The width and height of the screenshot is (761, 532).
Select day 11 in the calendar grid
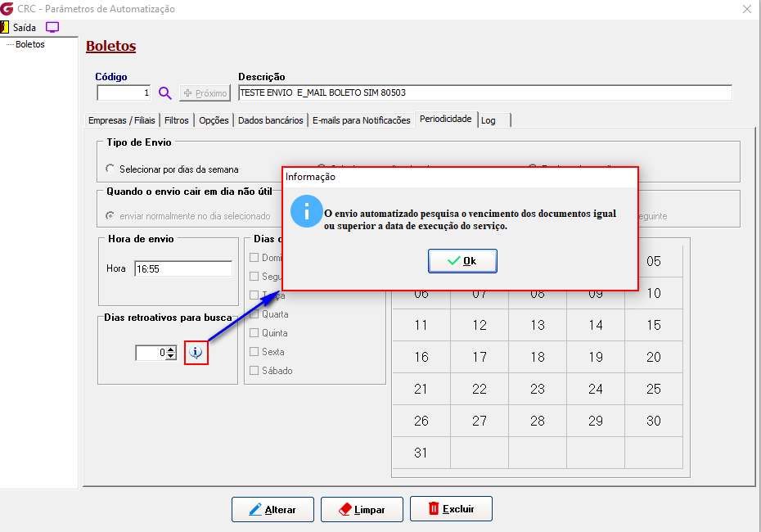(x=421, y=325)
